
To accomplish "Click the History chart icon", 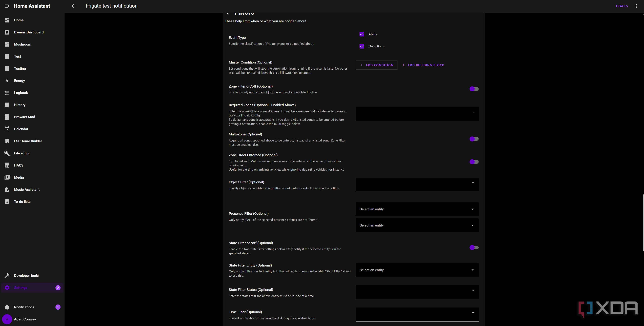I will pyautogui.click(x=7, y=105).
